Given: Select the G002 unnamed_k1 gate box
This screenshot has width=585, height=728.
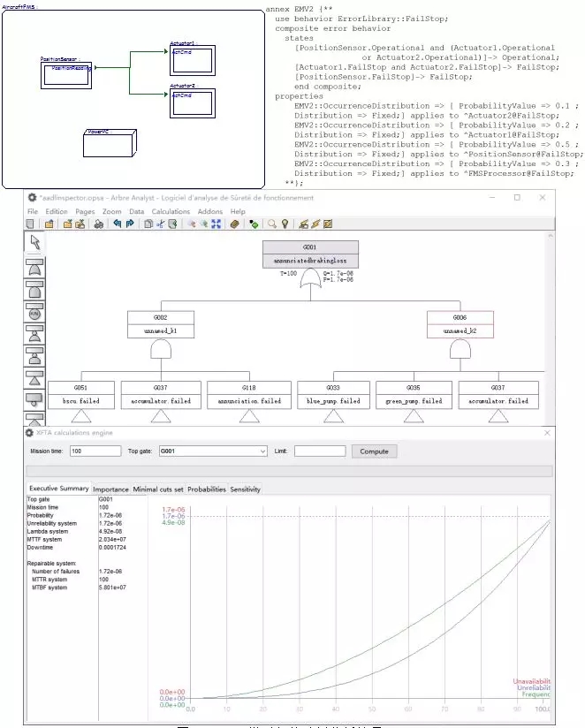Looking at the screenshot, I should tap(161, 324).
